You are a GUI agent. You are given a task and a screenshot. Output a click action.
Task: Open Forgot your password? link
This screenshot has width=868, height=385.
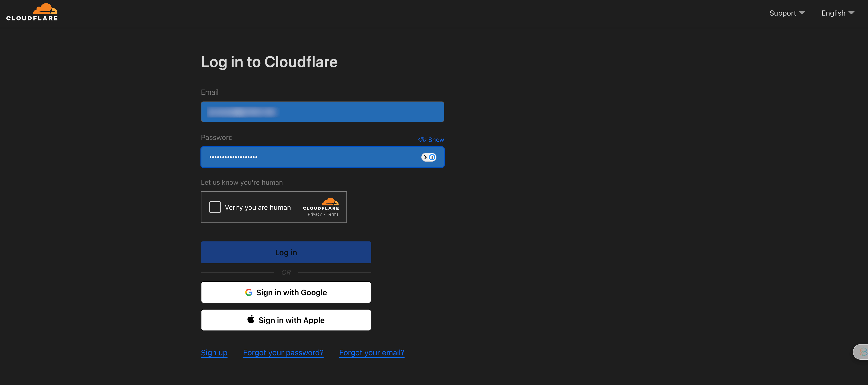click(283, 353)
